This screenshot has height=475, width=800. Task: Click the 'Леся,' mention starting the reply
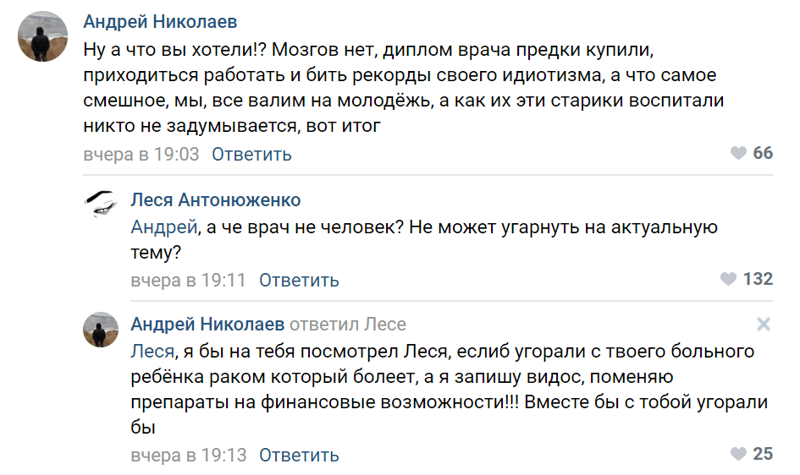click(154, 352)
